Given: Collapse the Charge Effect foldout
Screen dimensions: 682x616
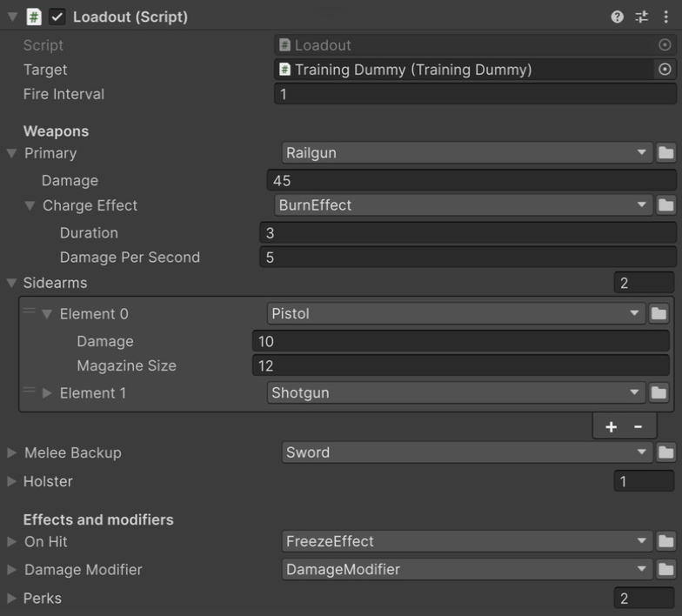Looking at the screenshot, I should pyautogui.click(x=30, y=205).
